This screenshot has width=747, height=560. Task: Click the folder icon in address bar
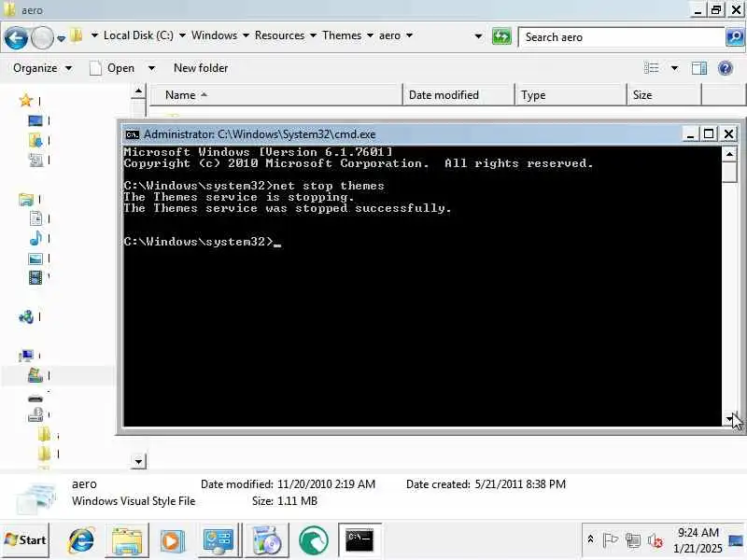tap(77, 35)
